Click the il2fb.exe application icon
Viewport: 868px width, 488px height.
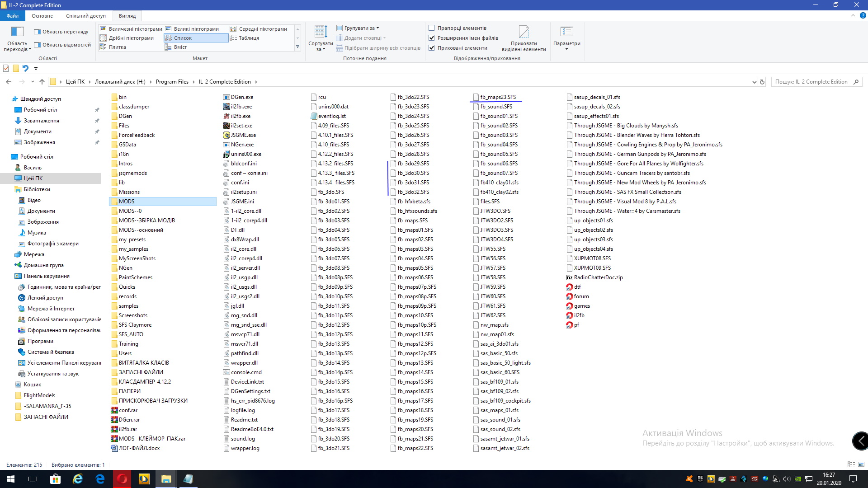point(226,116)
